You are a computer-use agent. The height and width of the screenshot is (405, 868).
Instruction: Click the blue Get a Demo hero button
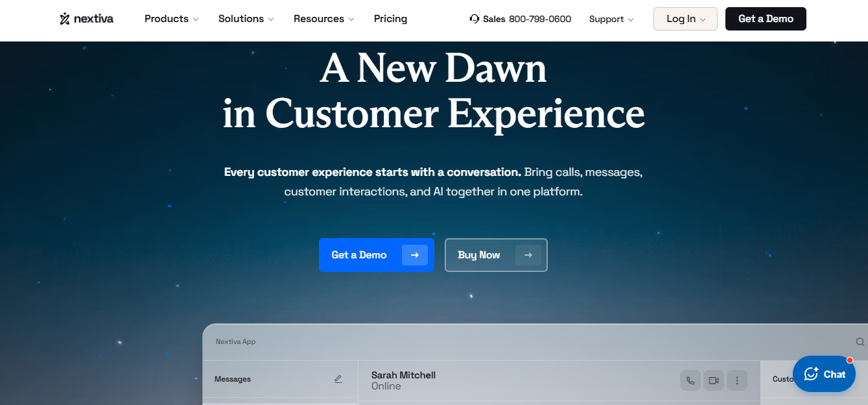377,255
